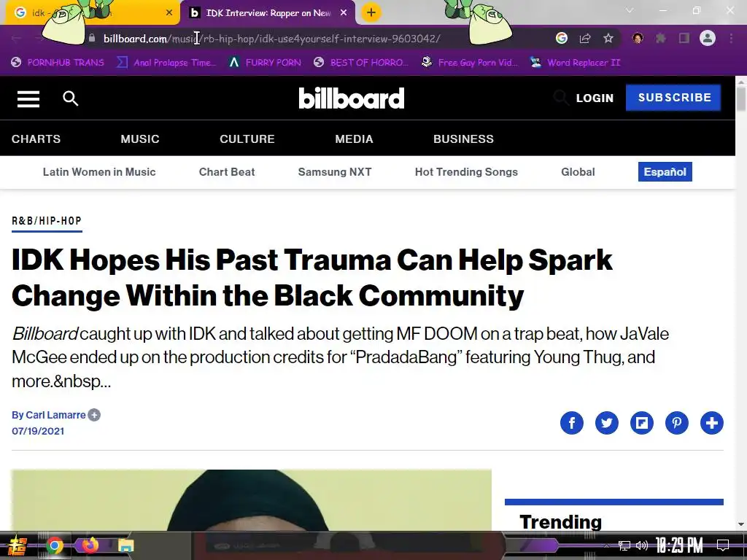Open the Music menu
This screenshot has height=560, width=747.
pos(140,139)
